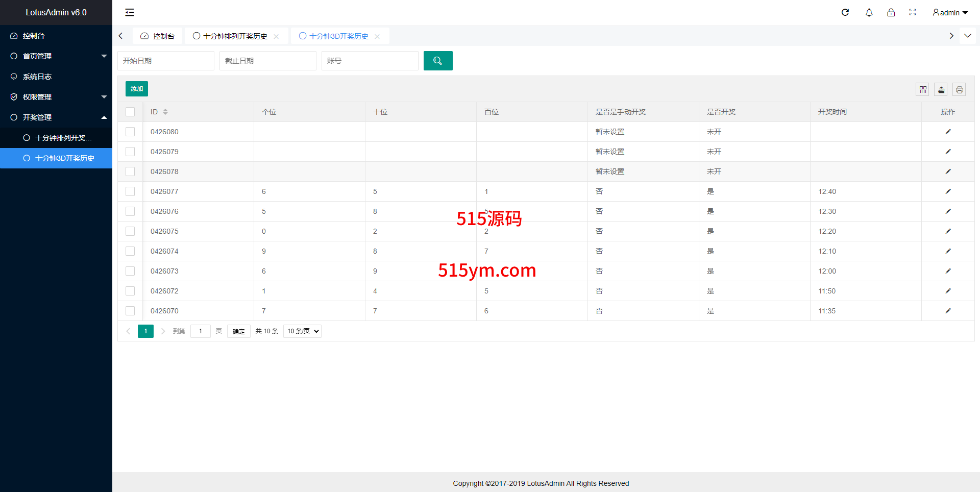Image resolution: width=980 pixels, height=492 pixels.
Task: Click the 添加 button
Action: pos(137,89)
